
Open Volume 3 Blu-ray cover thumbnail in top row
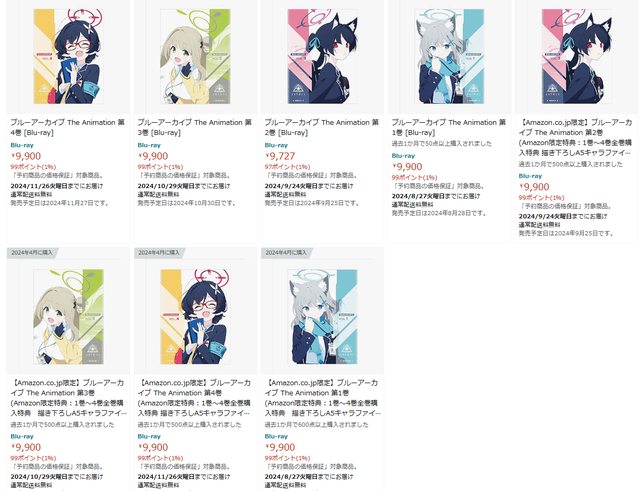[195, 56]
